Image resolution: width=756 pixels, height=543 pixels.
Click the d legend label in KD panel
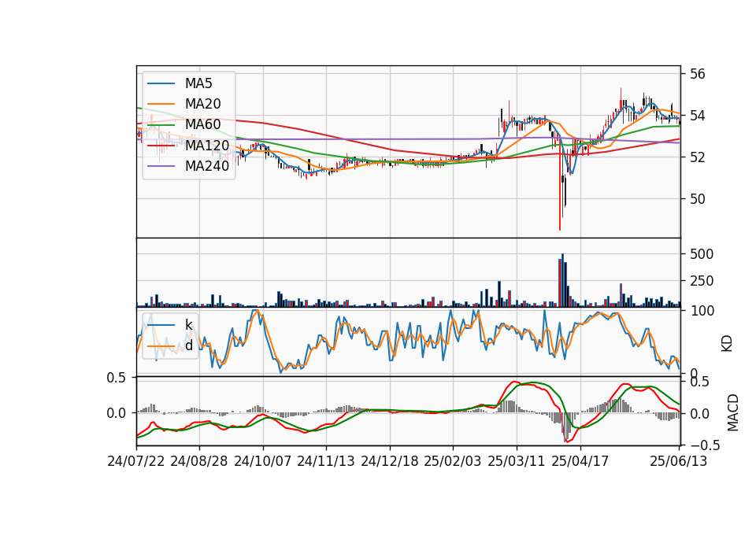pos(188,345)
